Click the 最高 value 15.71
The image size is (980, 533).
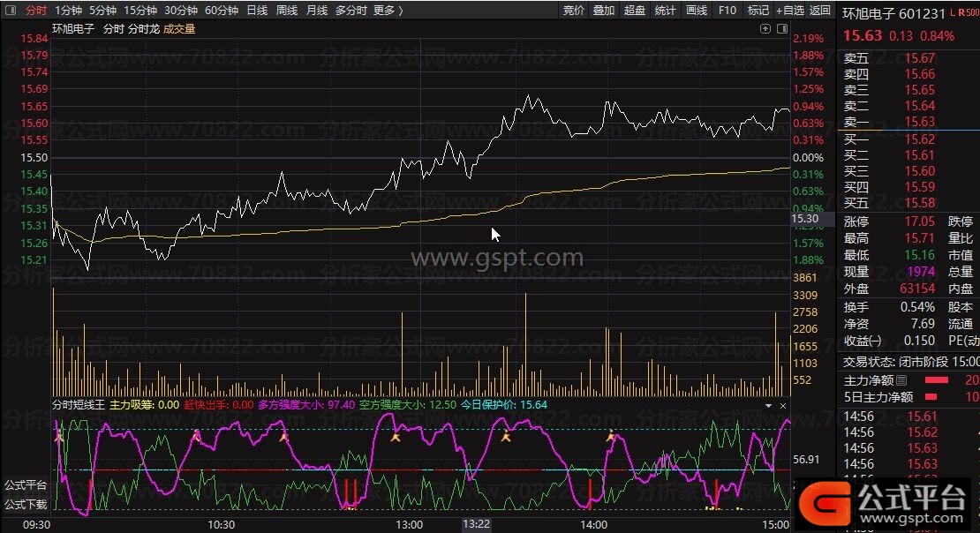[x=919, y=238]
